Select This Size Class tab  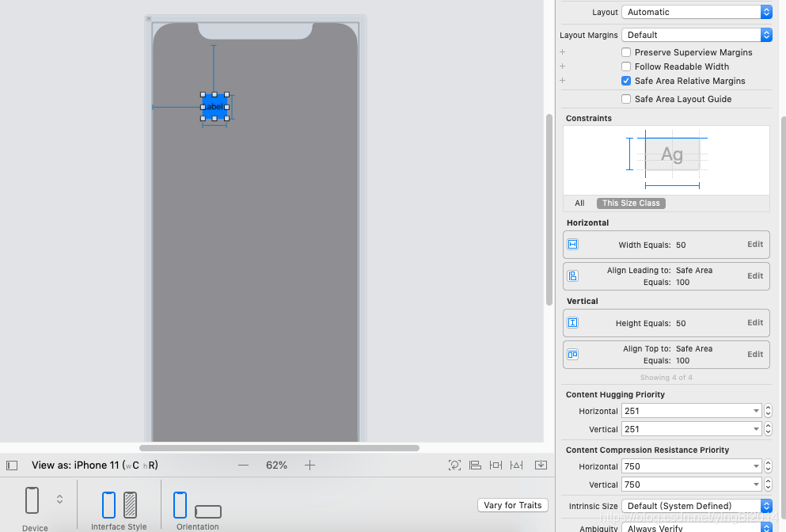(631, 203)
